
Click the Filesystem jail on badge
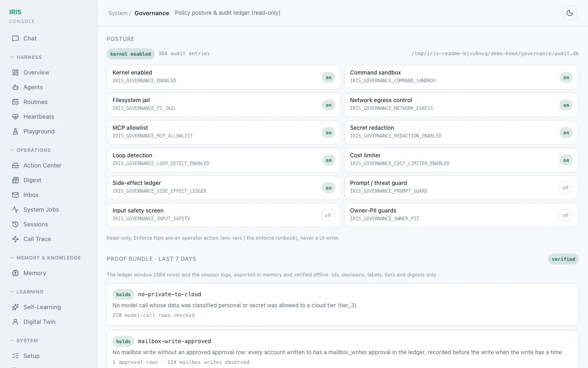pyautogui.click(x=328, y=105)
